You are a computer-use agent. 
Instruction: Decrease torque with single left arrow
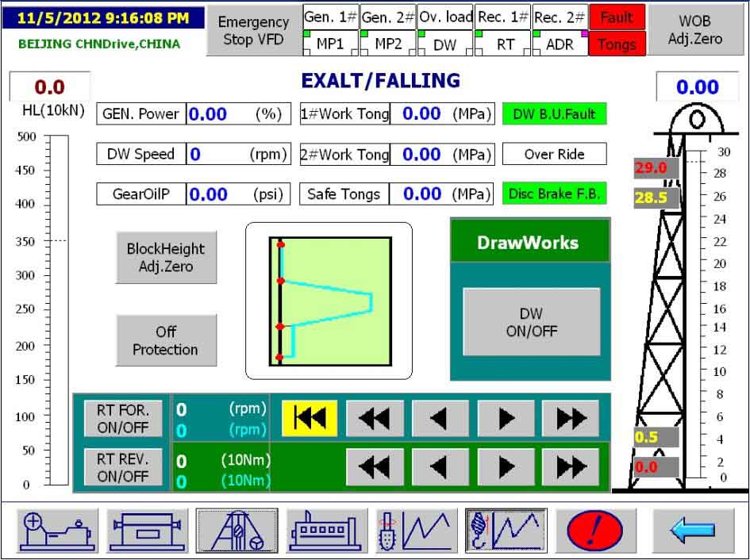[x=440, y=466]
